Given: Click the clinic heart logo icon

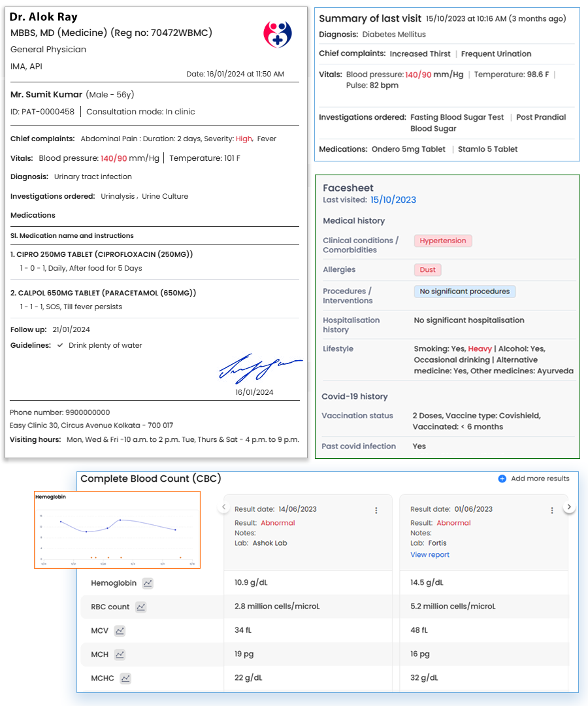Looking at the screenshot, I should pos(278,33).
